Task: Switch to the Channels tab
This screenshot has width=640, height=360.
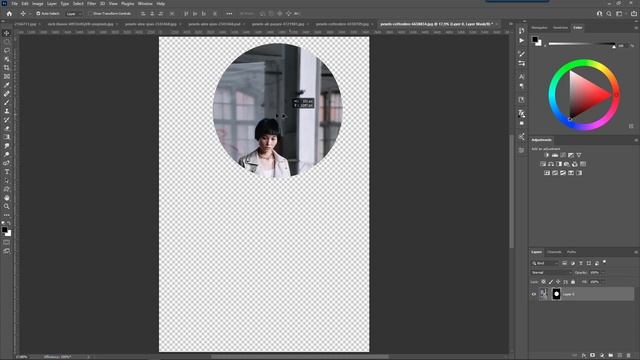Action: pyautogui.click(x=554, y=252)
